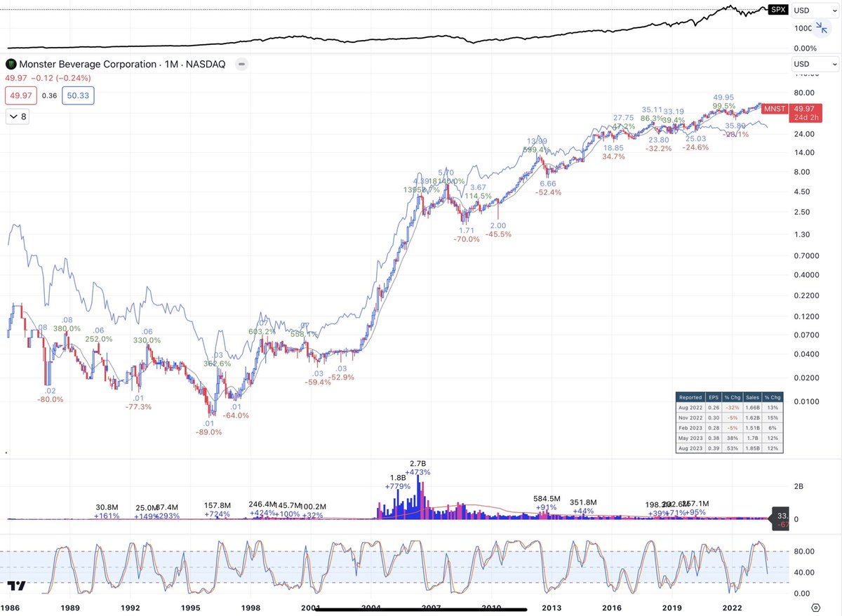The image size is (842, 616).
Task: Click the 2004 label on time axis
Action: tap(371, 608)
